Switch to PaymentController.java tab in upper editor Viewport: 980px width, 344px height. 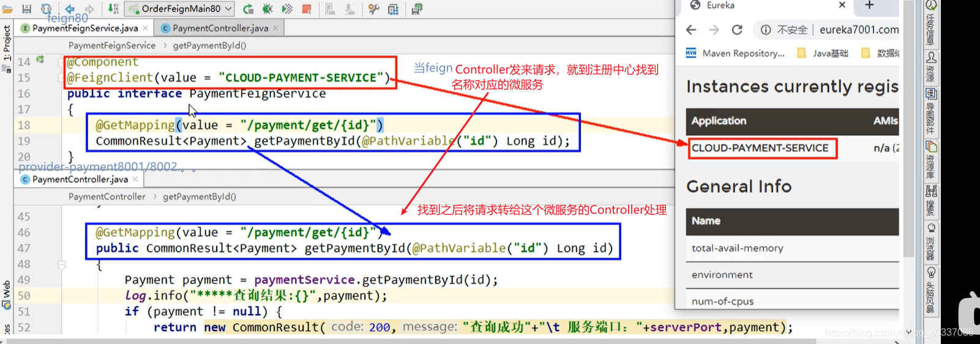(220, 28)
